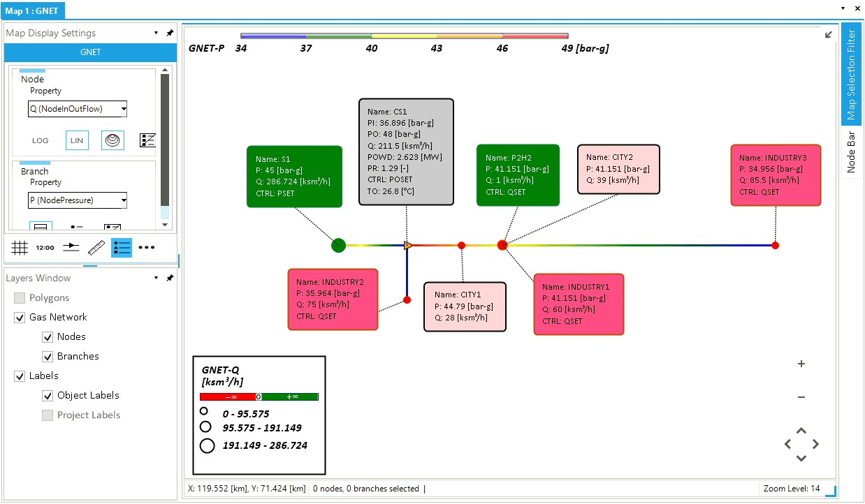
Task: Select the ruler measurement tool
Action: (96, 247)
